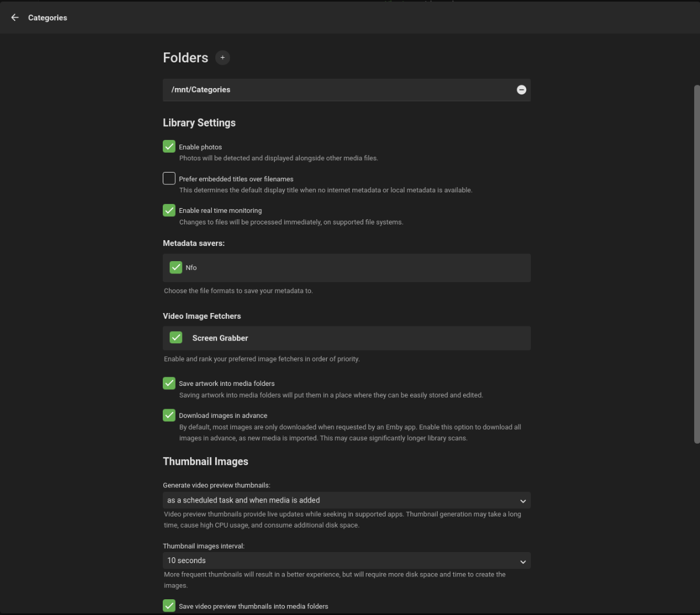Toggle Save artwork into media folders
The width and height of the screenshot is (700, 615).
[x=169, y=383]
